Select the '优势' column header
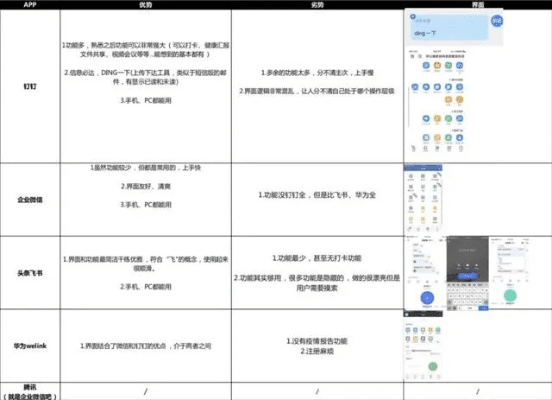Image resolution: width=552 pixels, height=400 pixels. [145, 5]
